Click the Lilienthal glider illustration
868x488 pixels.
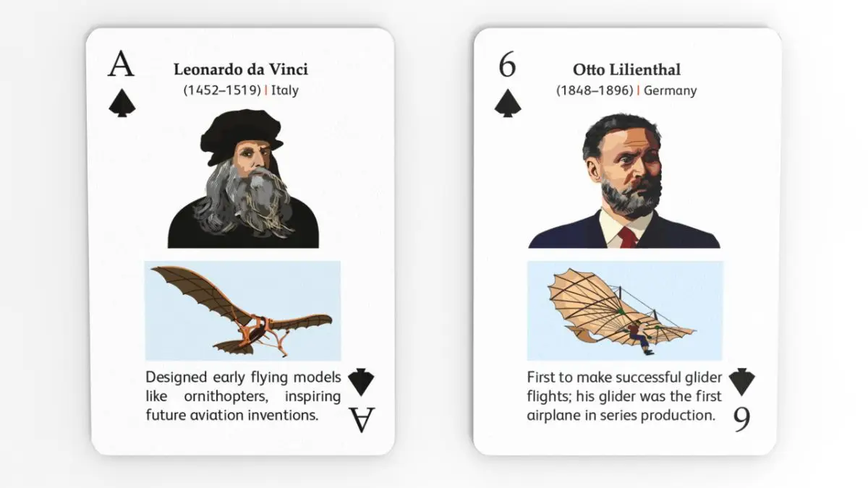[x=624, y=311]
